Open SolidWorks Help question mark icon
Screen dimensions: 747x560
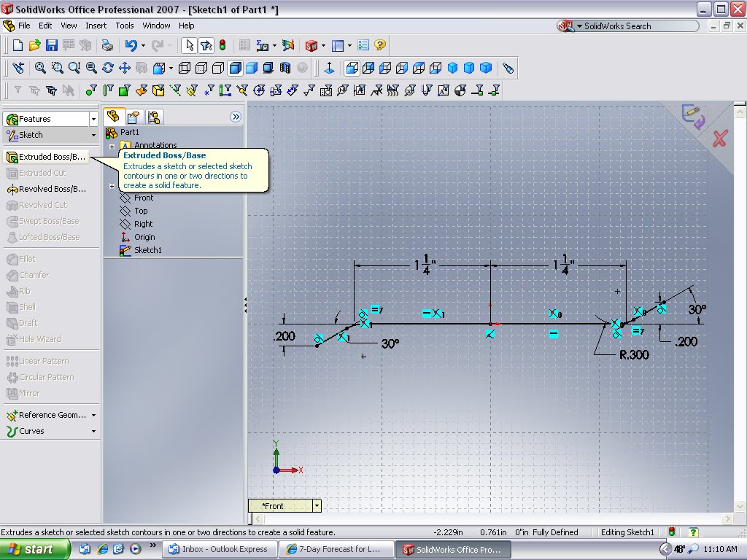[379, 45]
